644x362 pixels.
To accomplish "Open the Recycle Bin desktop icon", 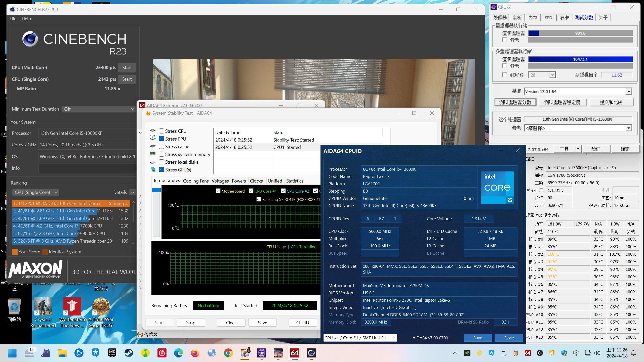I will pyautogui.click(x=14, y=310).
